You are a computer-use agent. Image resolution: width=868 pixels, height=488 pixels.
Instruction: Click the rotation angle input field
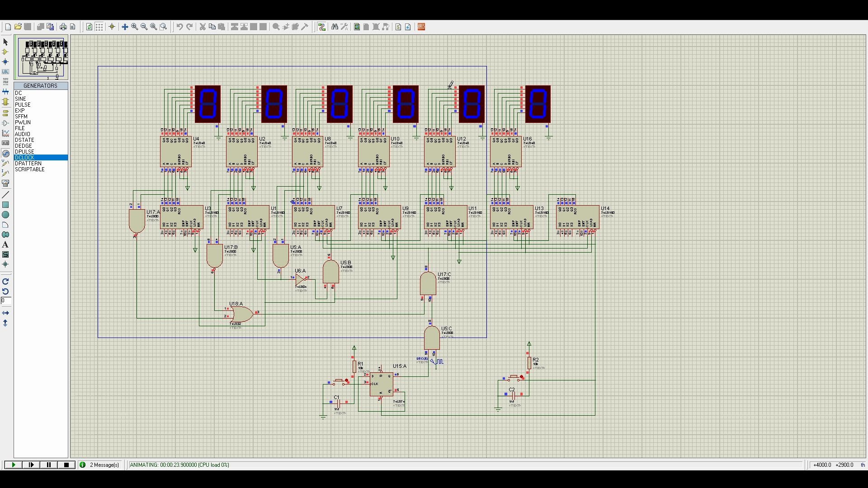pos(6,300)
